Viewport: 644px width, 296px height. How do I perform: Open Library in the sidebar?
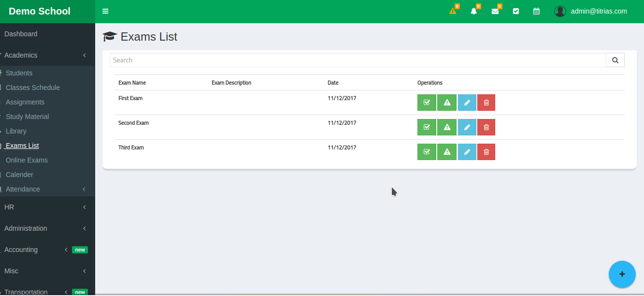coord(16,131)
